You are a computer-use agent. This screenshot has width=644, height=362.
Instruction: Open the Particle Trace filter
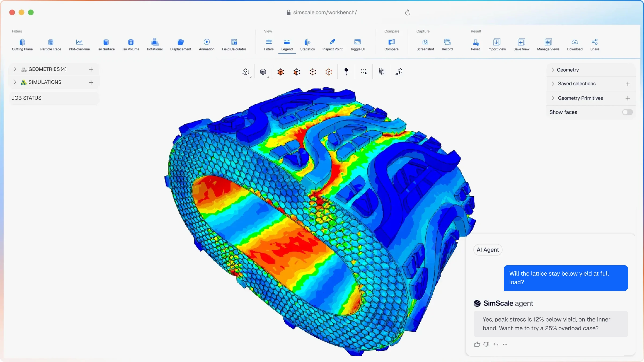(x=51, y=45)
